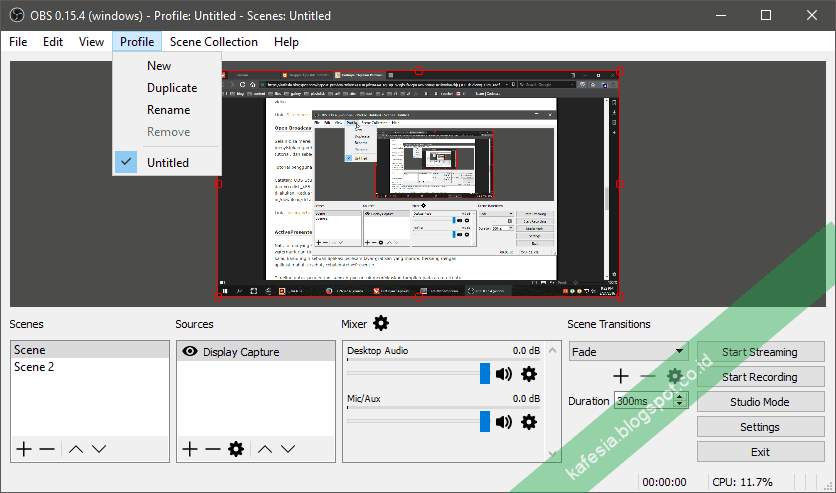
Task: Hide the Display Capture source
Action: click(x=190, y=351)
